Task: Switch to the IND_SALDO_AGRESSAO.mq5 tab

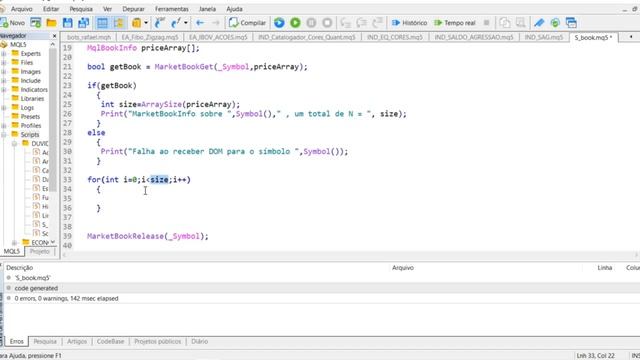Action: 474,37
